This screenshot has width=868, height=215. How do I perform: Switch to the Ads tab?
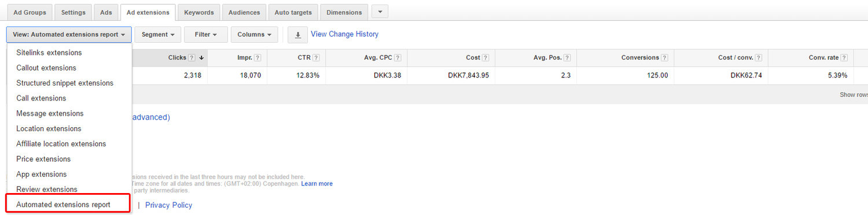(106, 12)
